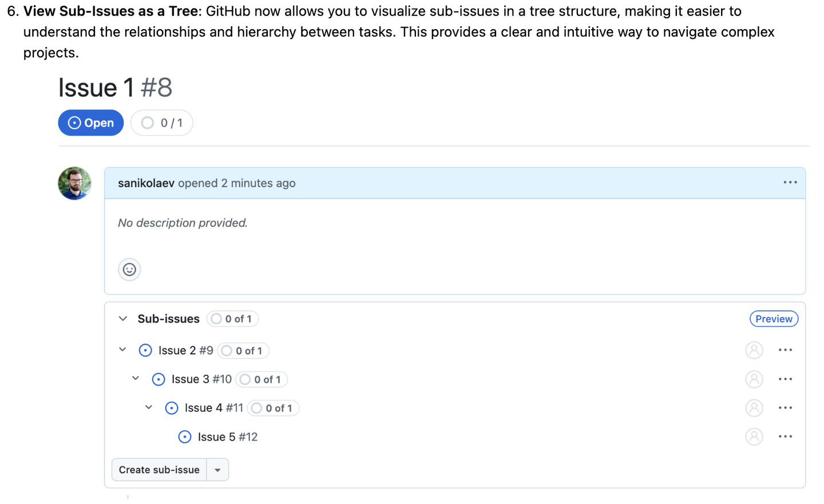Collapse the Issue 3 tree chevron
Image resolution: width=824 pixels, height=504 pixels.
coord(136,378)
